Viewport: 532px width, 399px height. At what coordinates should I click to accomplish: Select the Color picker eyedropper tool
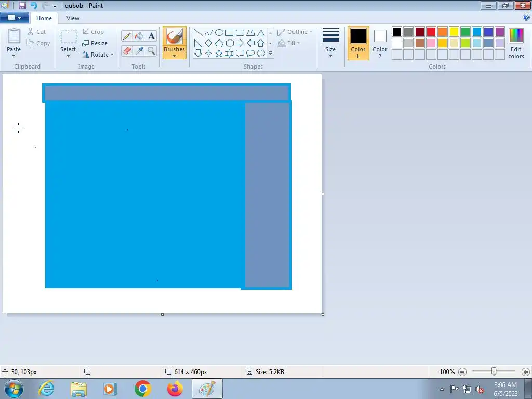(139, 50)
